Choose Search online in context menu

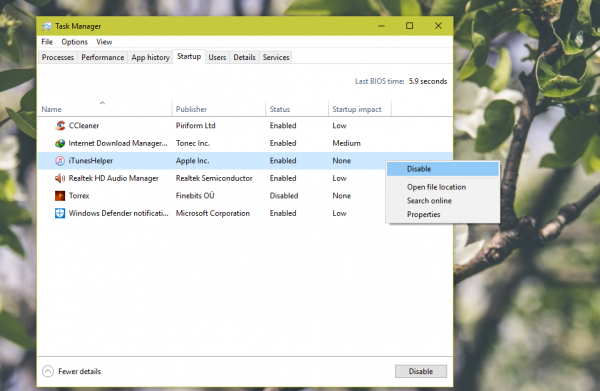443,200
